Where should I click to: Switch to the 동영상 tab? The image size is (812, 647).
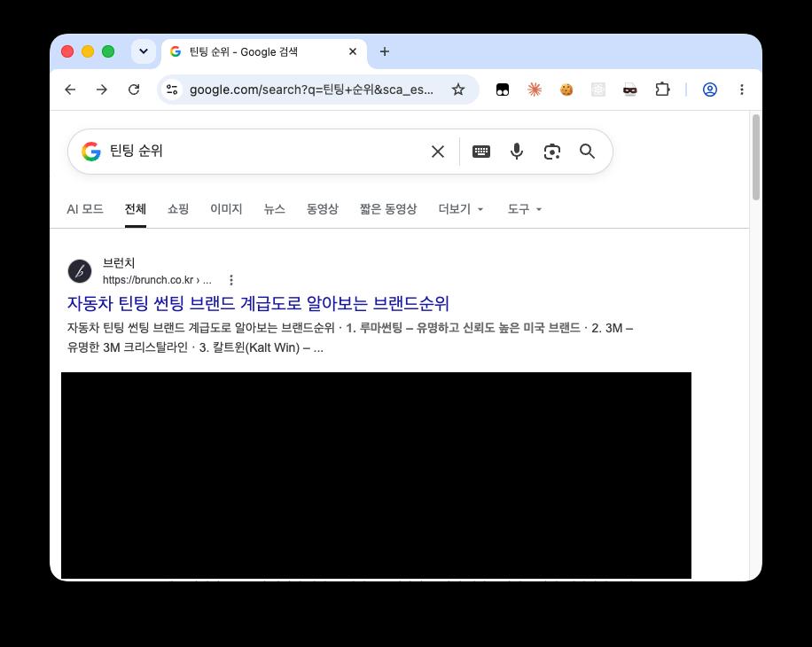pos(322,209)
